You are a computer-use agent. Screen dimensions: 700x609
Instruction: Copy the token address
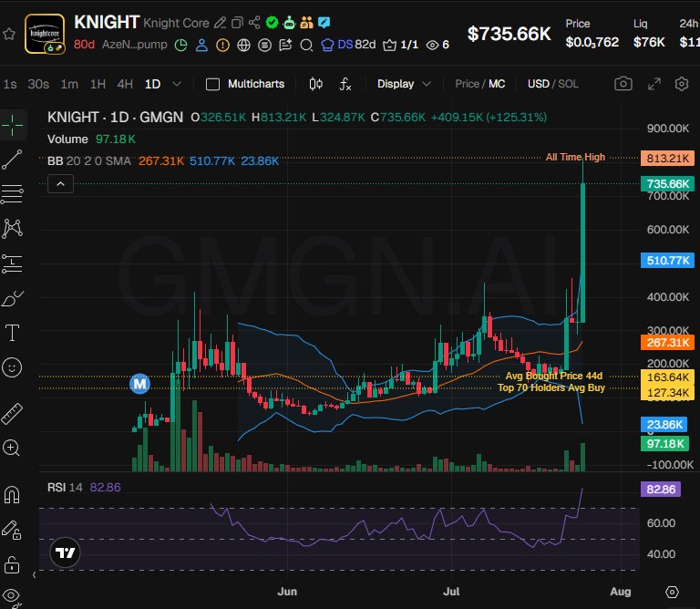[x=237, y=22]
